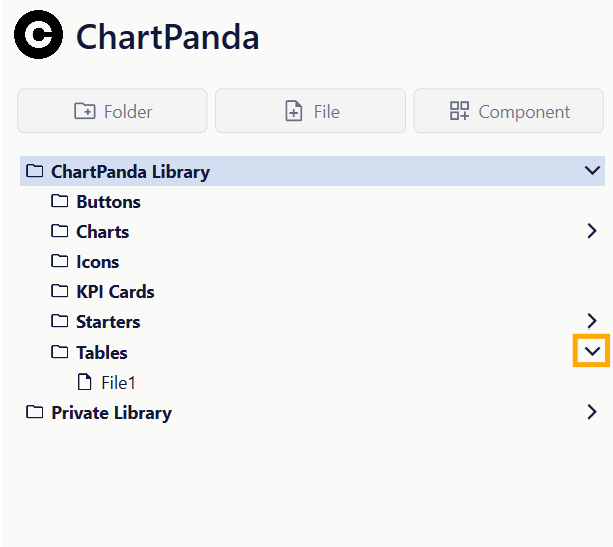Select the KPI Cards tree item
Image resolution: width=613 pixels, height=547 pixels.
click(x=115, y=292)
